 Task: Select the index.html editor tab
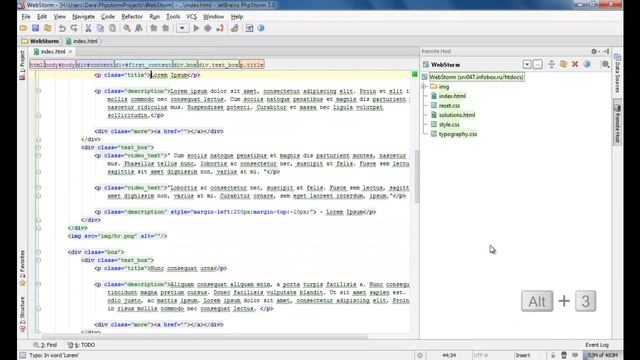[53, 51]
